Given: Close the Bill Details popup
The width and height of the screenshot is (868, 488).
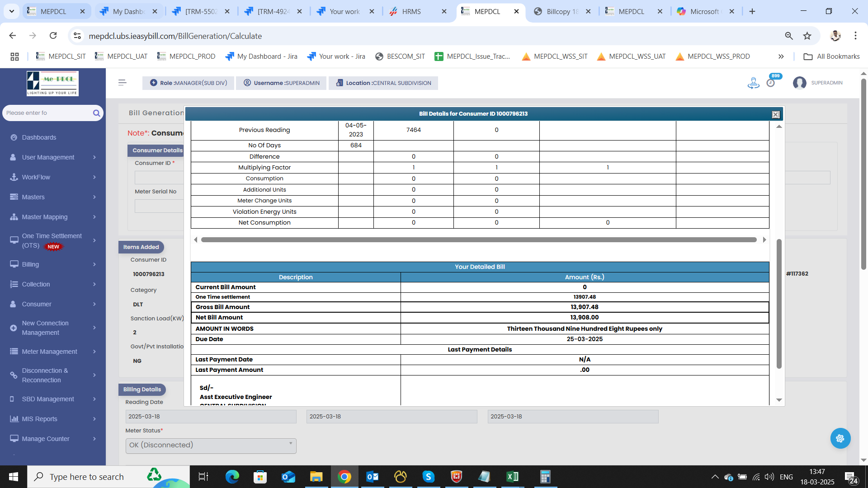Looking at the screenshot, I should [x=776, y=114].
